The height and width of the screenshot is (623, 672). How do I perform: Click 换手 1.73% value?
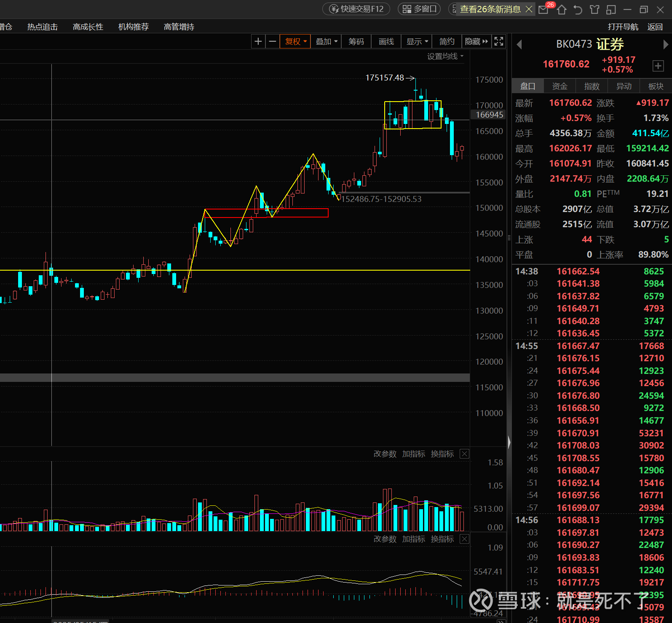click(656, 118)
